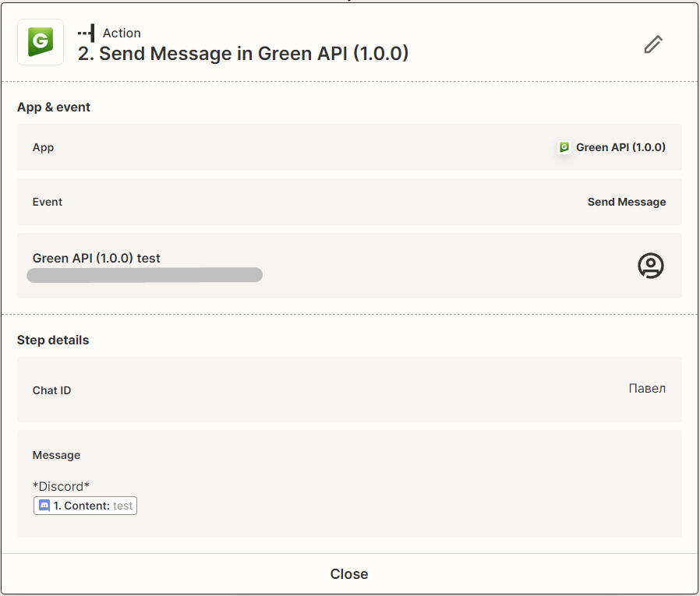Click the Send Message event label

627,202
